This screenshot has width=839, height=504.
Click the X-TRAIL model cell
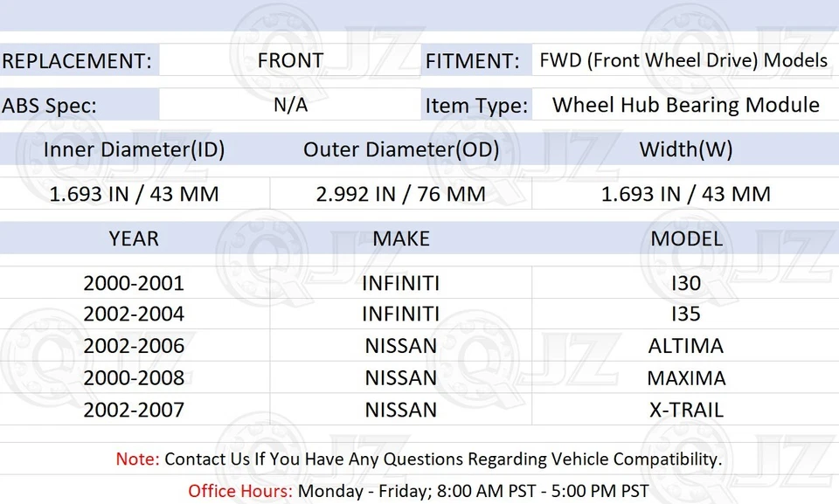(686, 410)
